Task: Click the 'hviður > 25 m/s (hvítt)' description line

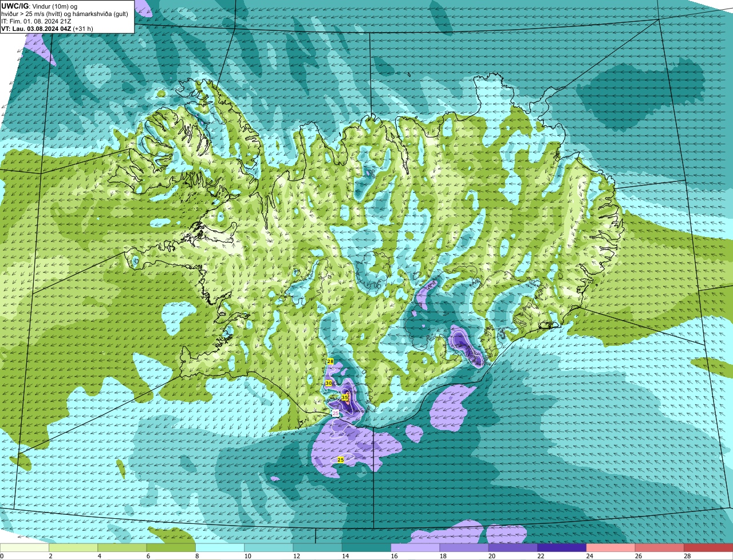Action: coord(65,14)
